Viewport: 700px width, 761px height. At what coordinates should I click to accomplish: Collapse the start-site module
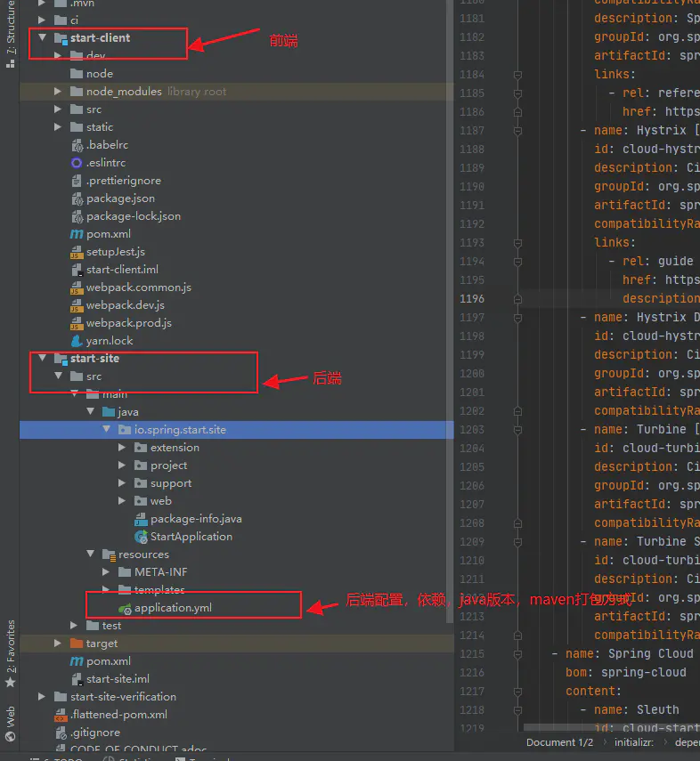click(43, 358)
